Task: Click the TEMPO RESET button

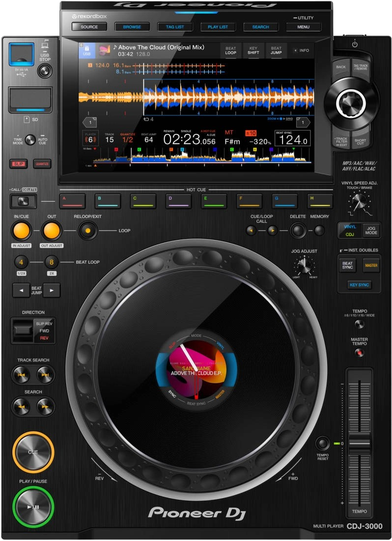Action: click(x=323, y=443)
